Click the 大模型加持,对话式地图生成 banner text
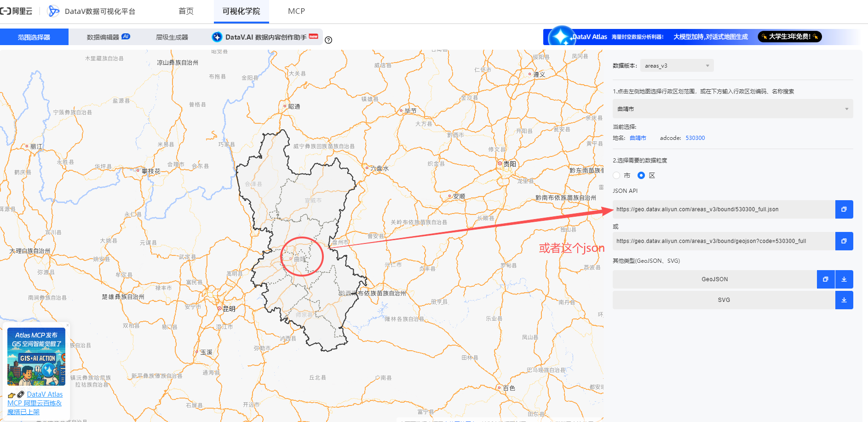The image size is (868, 422). pyautogui.click(x=711, y=37)
